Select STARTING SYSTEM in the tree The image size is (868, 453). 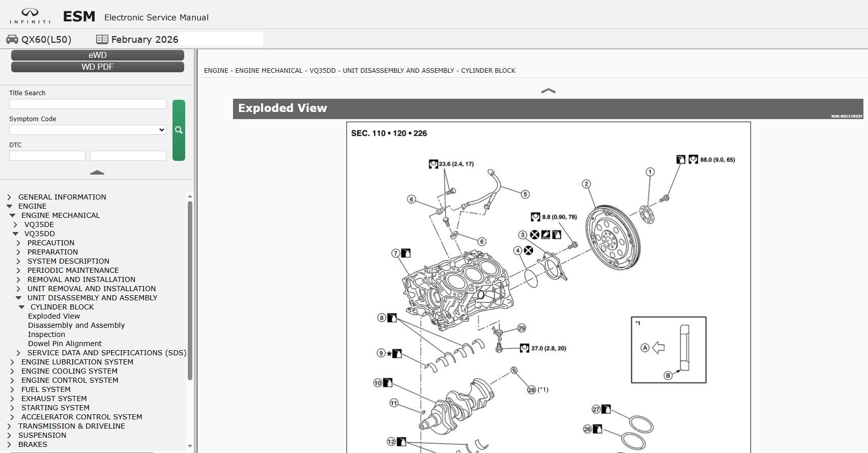tap(55, 408)
